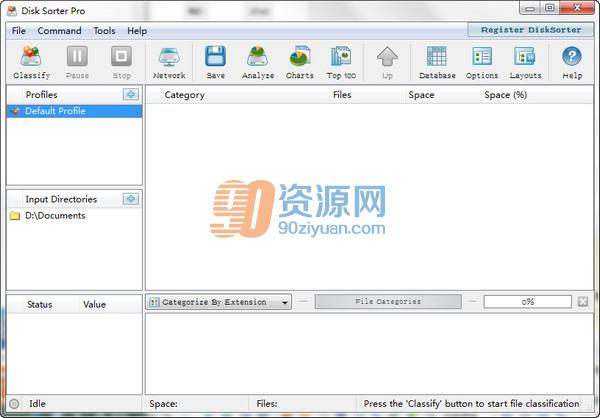Sort by the Space (%) column header
This screenshot has height=418, width=600.
505,95
